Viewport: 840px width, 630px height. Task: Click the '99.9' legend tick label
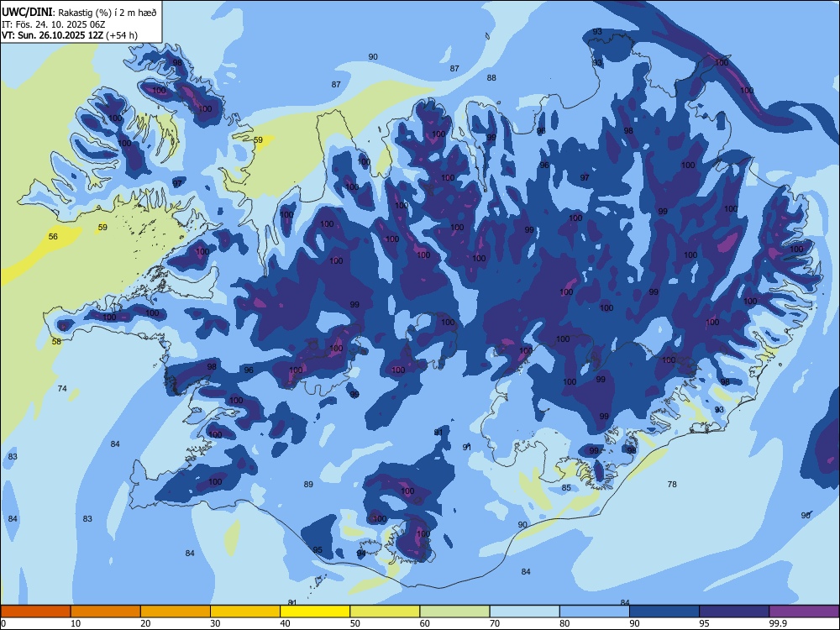pyautogui.click(x=777, y=623)
